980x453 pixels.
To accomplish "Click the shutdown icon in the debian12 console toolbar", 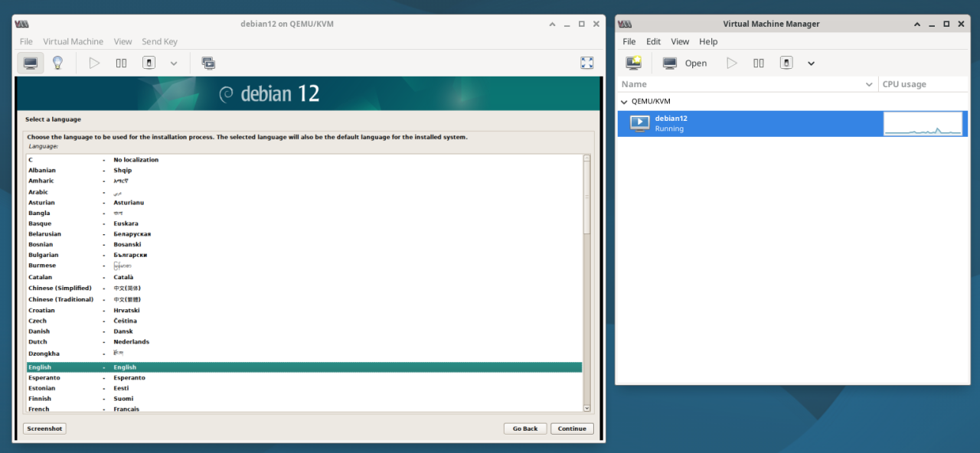I will (149, 63).
